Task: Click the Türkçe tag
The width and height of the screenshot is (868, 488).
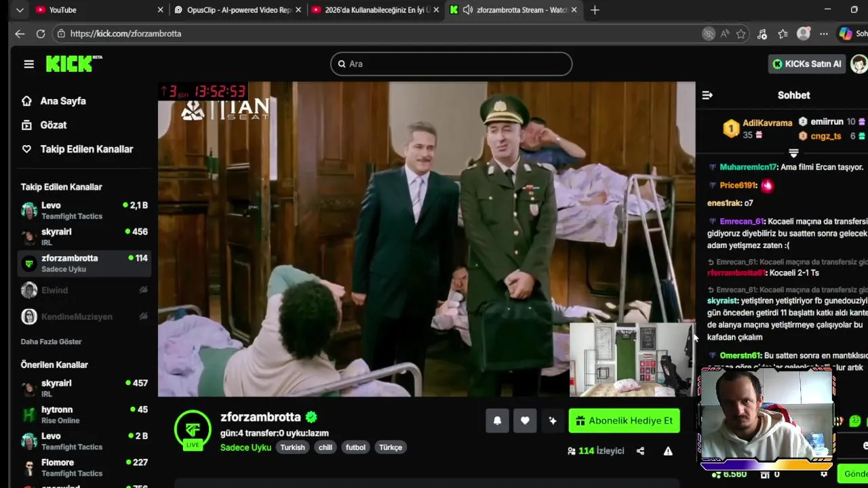Action: pos(391,447)
